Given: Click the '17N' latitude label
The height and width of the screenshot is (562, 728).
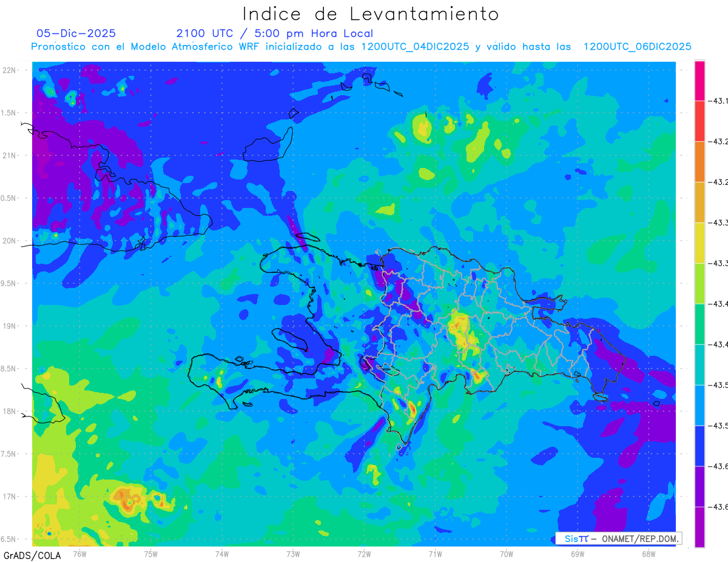Looking at the screenshot, I should (x=10, y=497).
